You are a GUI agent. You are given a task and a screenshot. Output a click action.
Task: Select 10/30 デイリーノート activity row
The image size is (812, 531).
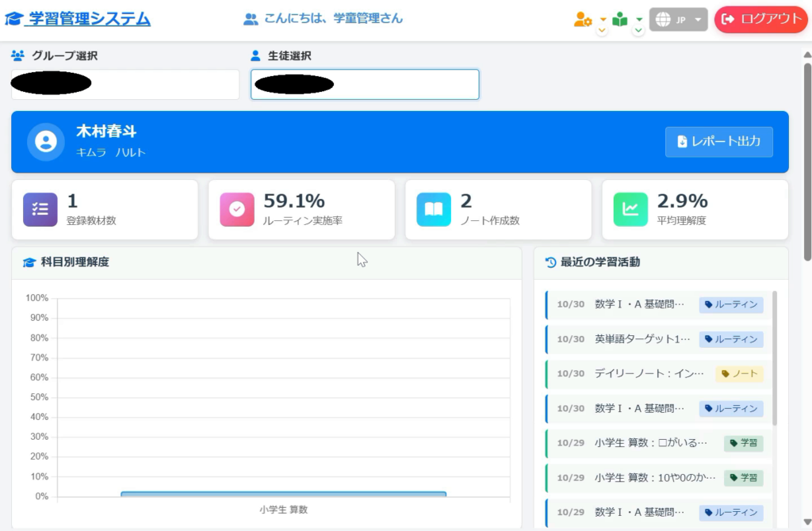[x=657, y=373]
